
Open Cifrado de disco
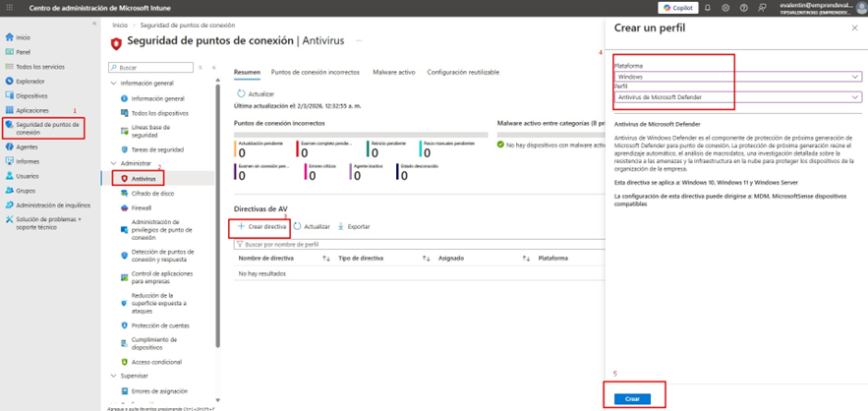pos(152,193)
